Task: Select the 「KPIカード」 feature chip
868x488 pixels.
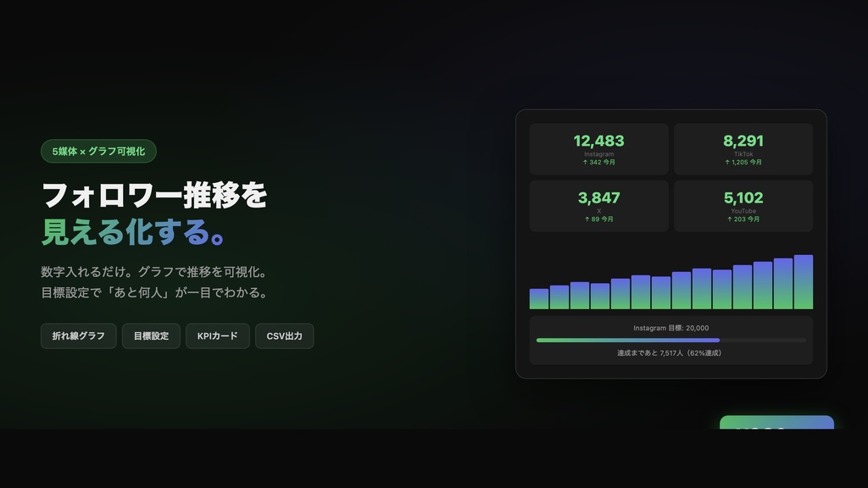Action: [217, 335]
